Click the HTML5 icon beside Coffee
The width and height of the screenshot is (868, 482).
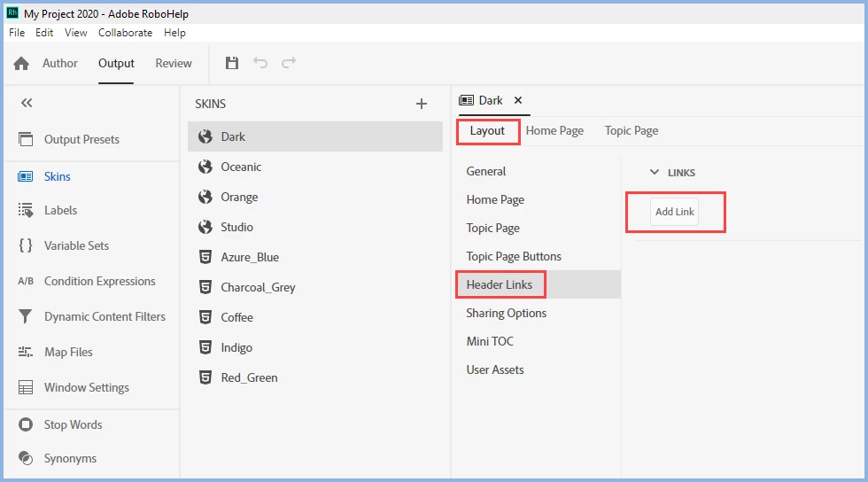(205, 317)
